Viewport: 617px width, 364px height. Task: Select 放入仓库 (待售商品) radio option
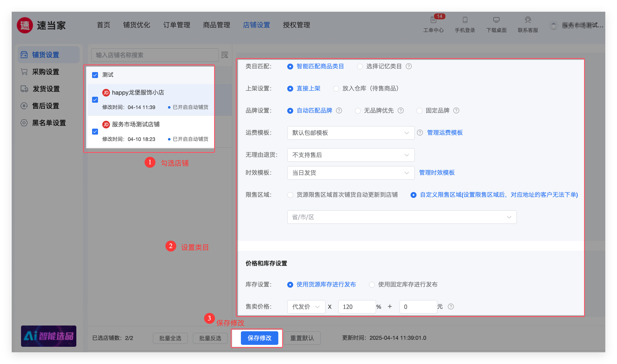(336, 88)
